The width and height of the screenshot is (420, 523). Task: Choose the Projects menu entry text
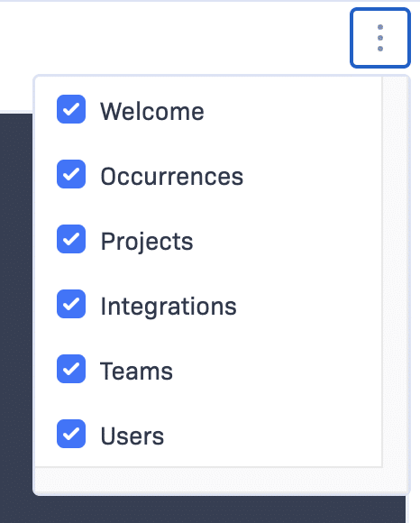147,242
